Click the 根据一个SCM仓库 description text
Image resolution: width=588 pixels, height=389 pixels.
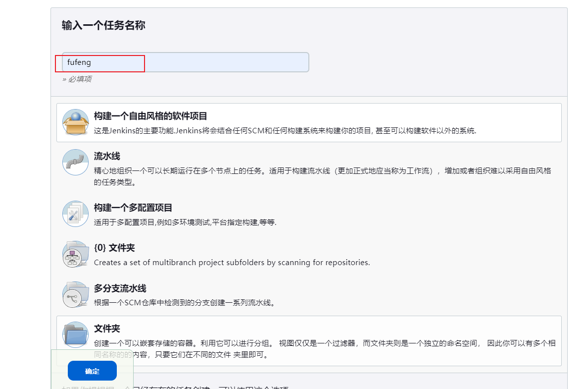(x=185, y=303)
